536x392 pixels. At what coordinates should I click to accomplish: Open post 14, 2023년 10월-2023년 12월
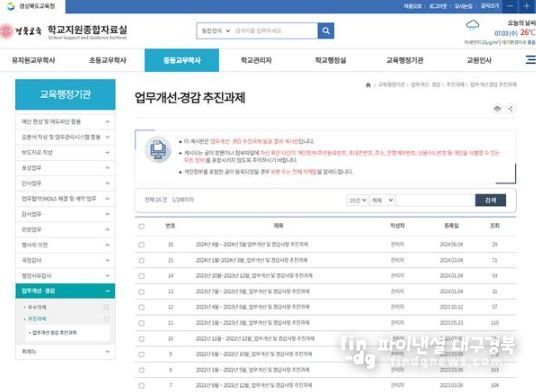tap(254, 275)
